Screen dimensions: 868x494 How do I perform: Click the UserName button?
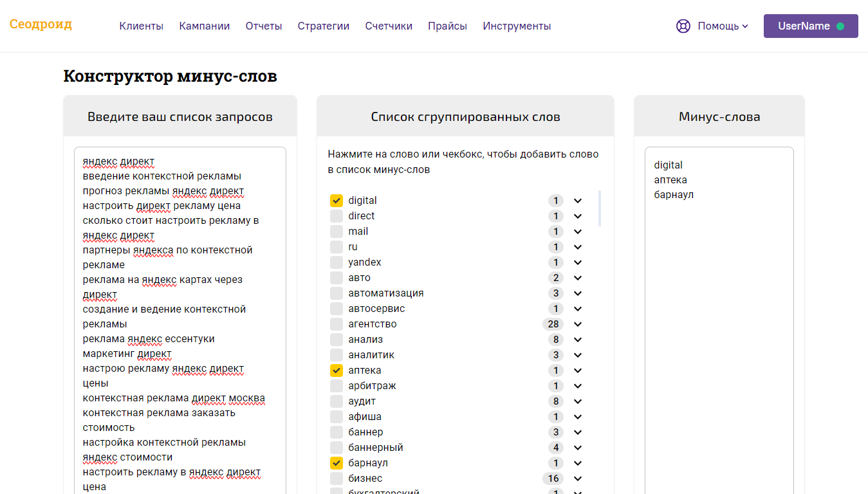[810, 26]
